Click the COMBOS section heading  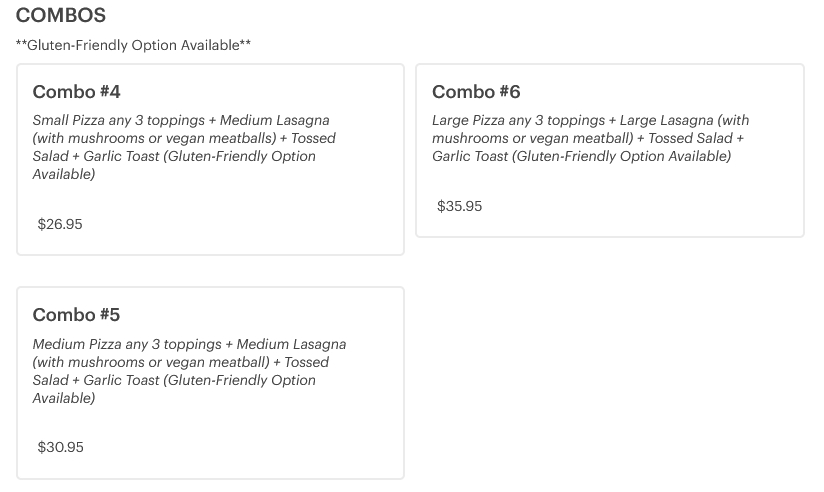(61, 16)
